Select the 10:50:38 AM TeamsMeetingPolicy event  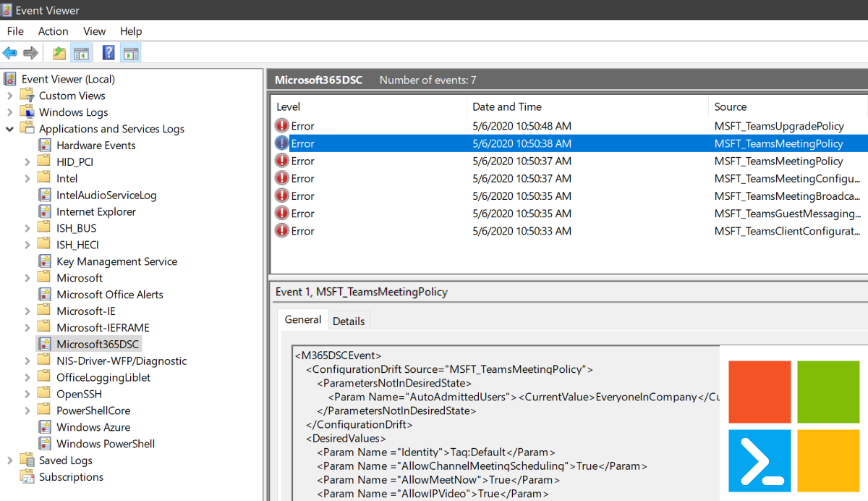569,143
